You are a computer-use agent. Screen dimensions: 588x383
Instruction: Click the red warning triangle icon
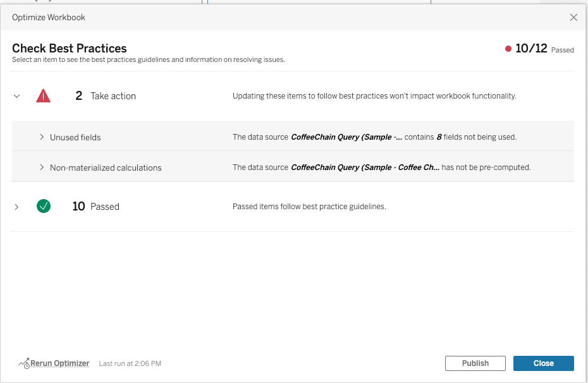[43, 95]
